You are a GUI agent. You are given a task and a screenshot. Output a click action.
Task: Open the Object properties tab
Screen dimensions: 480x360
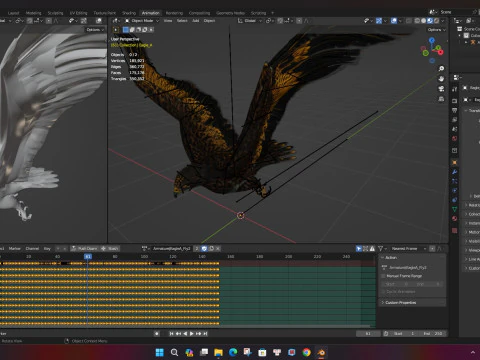click(x=455, y=162)
